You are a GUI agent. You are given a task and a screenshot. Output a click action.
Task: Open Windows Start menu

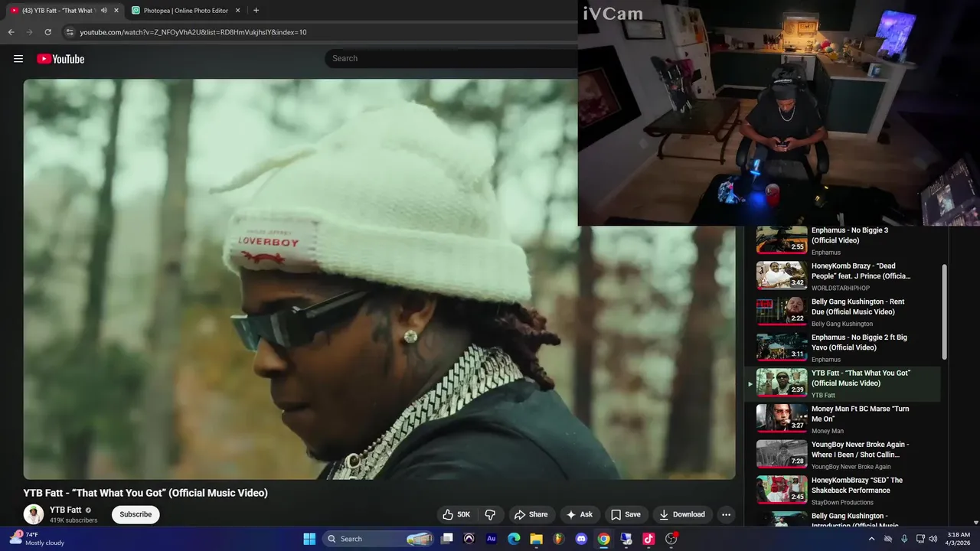click(309, 539)
